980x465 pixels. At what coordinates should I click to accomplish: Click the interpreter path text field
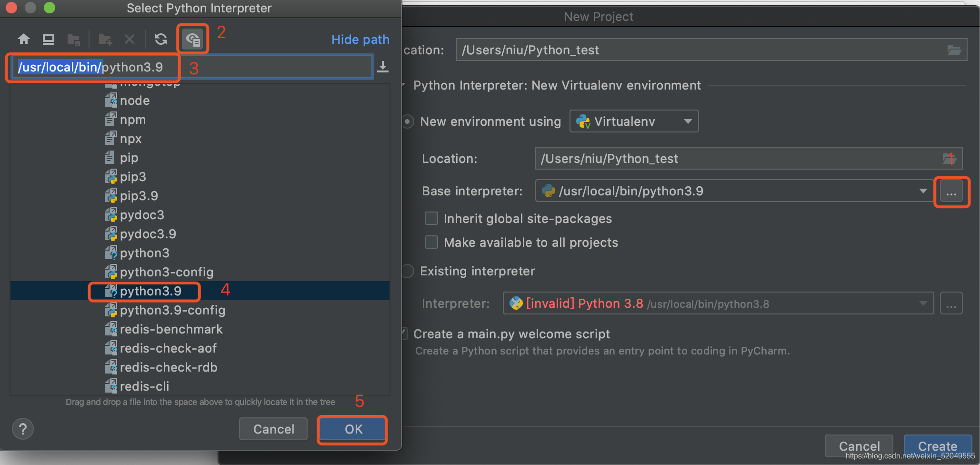[192, 67]
